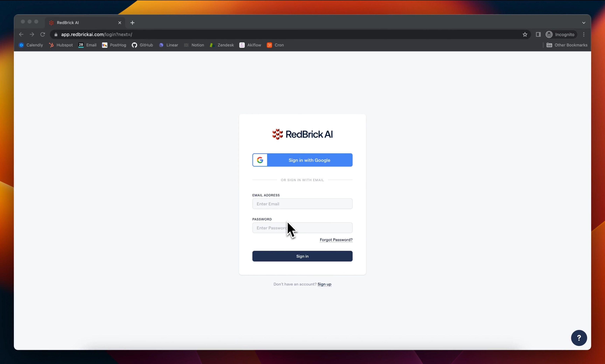This screenshot has width=605, height=364.
Task: Click the dark Sign in button
Action: tap(302, 256)
